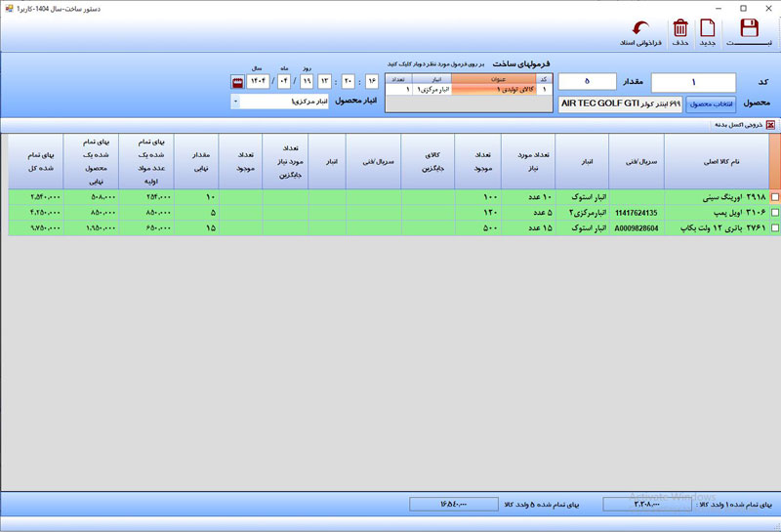Click the product name field AIR TEC GOLF GTI
The width and height of the screenshot is (781, 532).
[620, 104]
